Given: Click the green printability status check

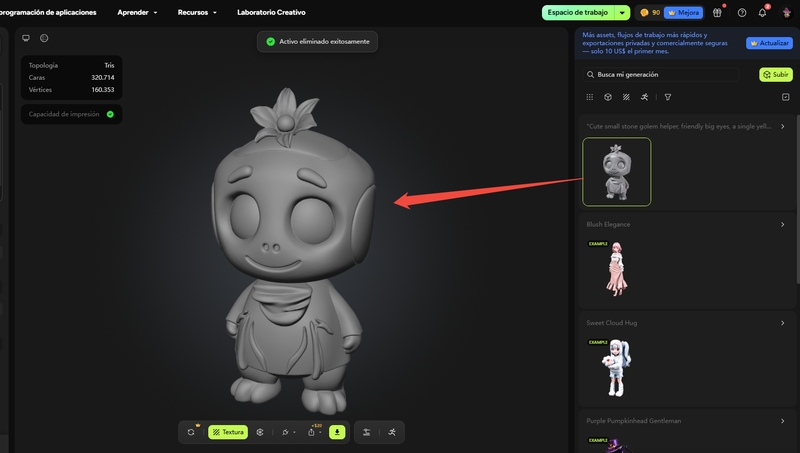Looking at the screenshot, I should [110, 114].
